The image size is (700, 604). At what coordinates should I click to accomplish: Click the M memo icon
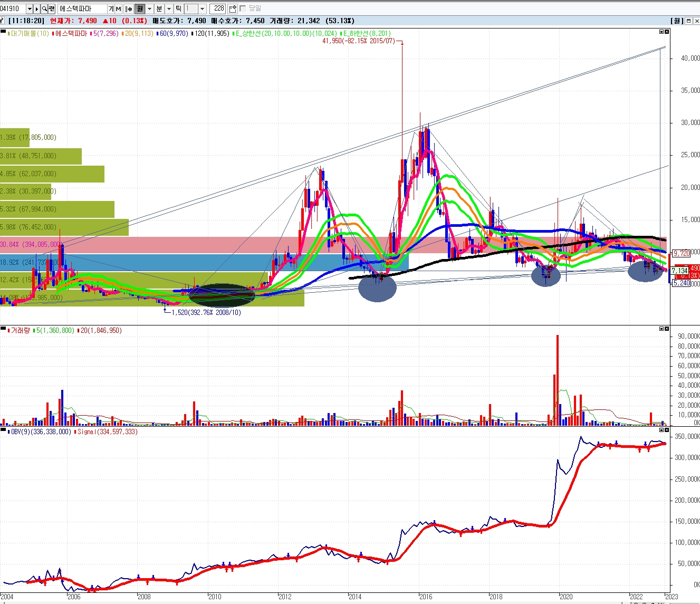tap(118, 9)
